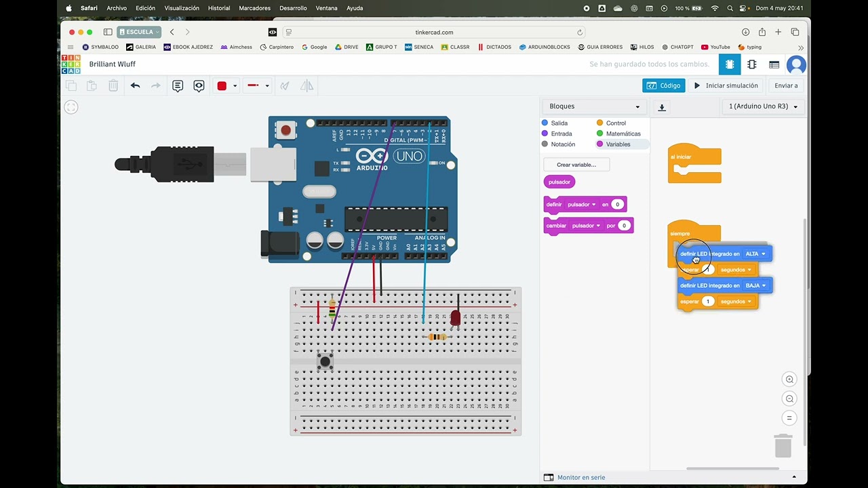Click the Brilliant Wluff project name
This screenshot has width=868, height=488.
pyautogui.click(x=113, y=64)
